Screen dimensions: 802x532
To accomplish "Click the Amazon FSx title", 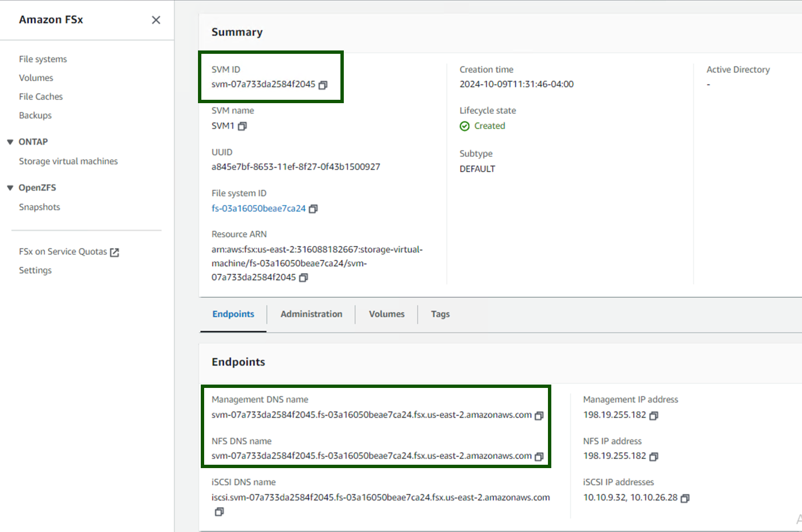I will tap(51, 20).
